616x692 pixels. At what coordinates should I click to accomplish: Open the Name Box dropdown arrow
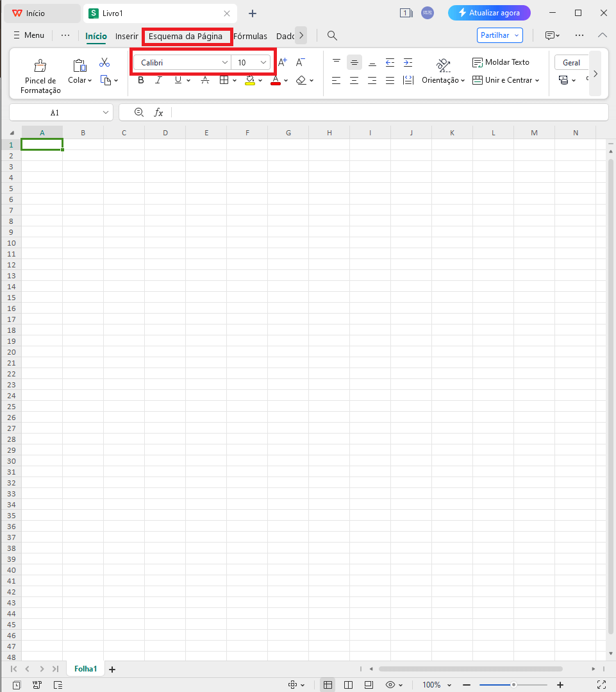pos(106,112)
